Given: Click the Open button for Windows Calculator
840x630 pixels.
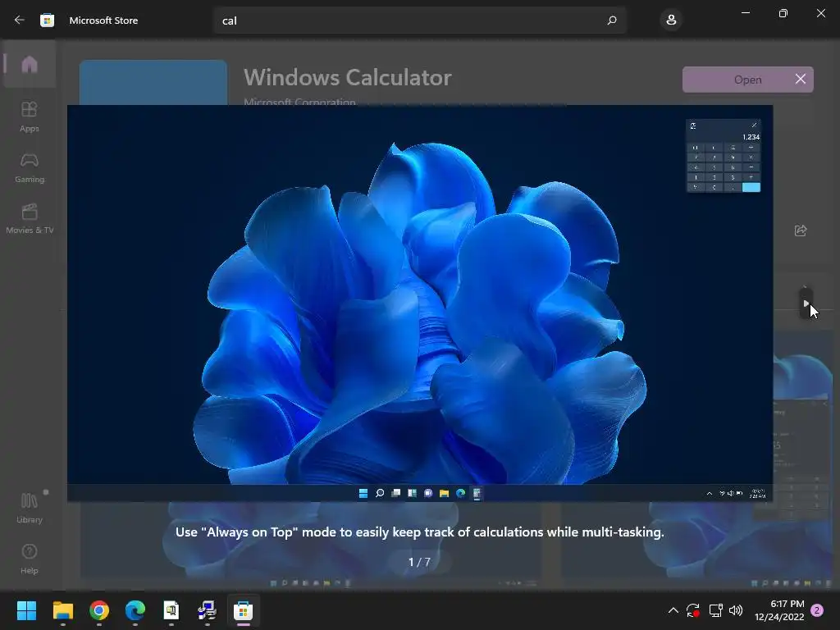Looking at the screenshot, I should (x=748, y=80).
